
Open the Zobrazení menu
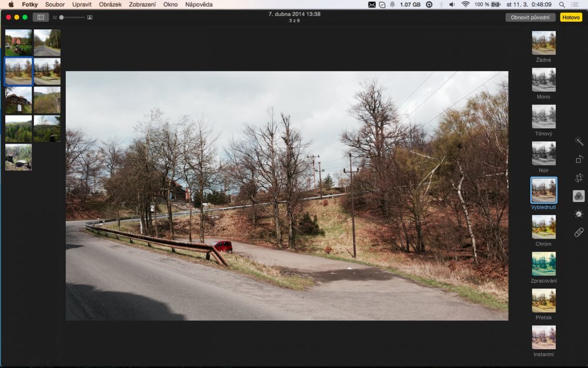point(142,4)
